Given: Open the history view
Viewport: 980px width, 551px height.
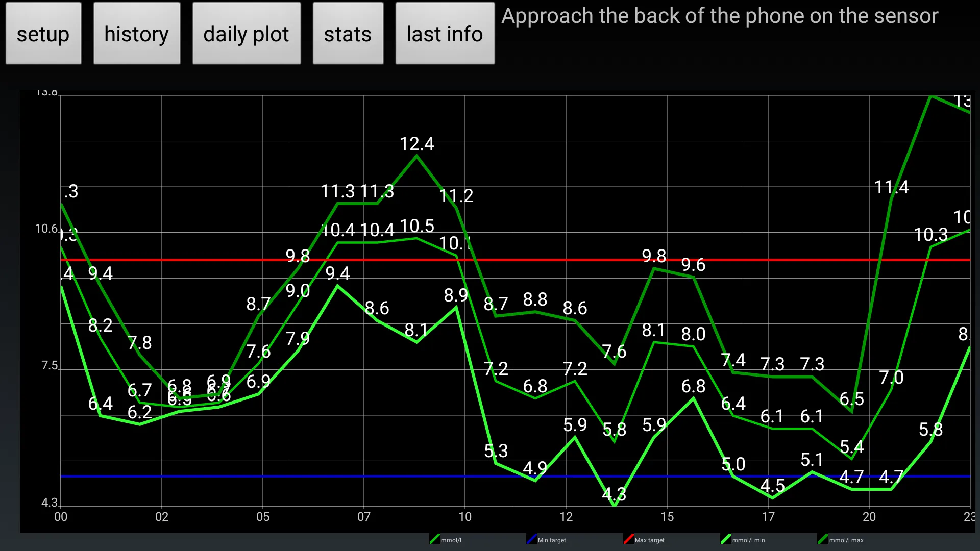Looking at the screenshot, I should (137, 33).
